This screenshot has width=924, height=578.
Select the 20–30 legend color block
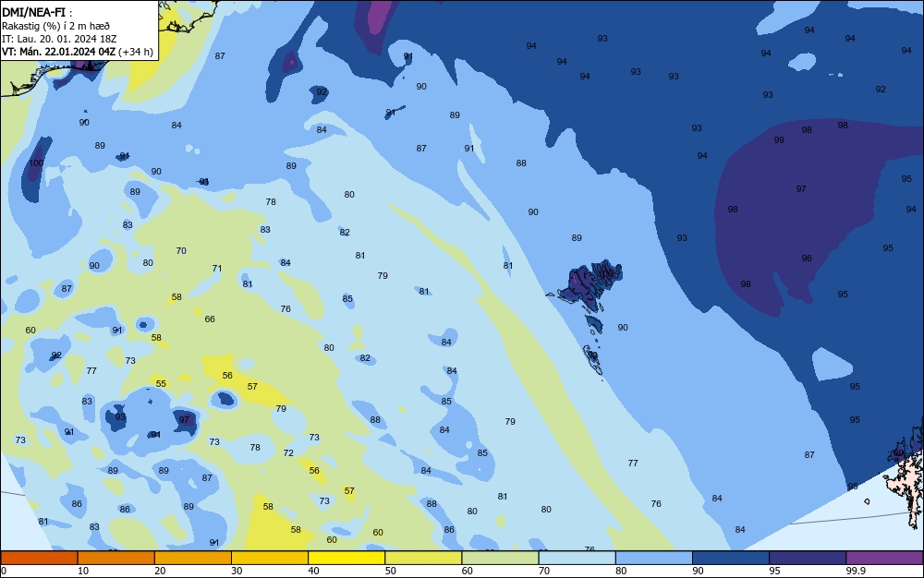click(x=193, y=558)
